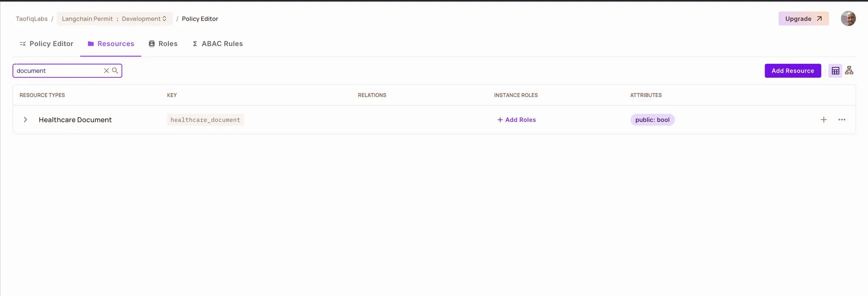Select the Resources tab

tap(111, 44)
